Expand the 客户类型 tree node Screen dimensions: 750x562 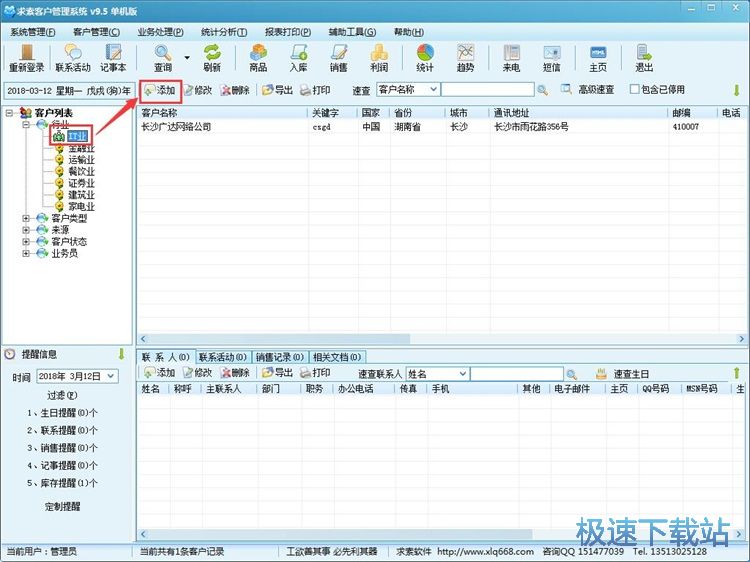pos(27,218)
